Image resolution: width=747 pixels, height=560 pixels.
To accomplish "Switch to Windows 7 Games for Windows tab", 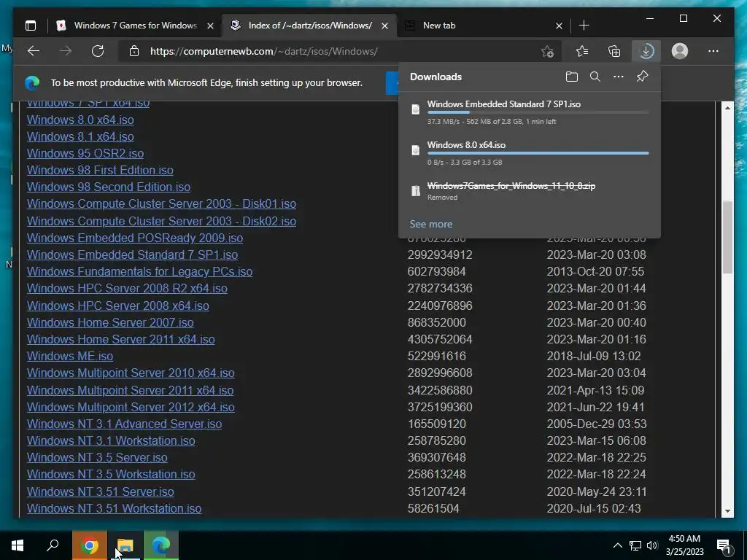I will click(x=135, y=26).
